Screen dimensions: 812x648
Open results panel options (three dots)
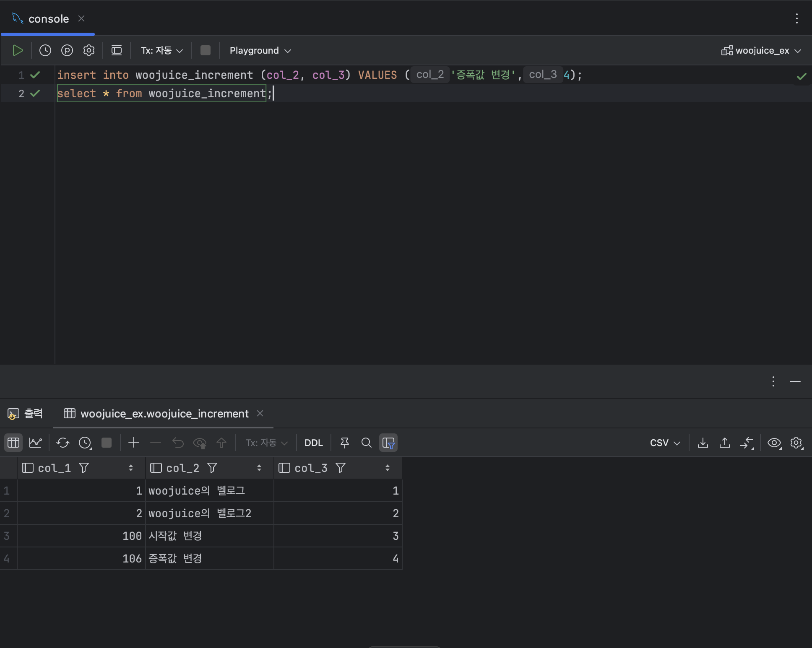[773, 381]
